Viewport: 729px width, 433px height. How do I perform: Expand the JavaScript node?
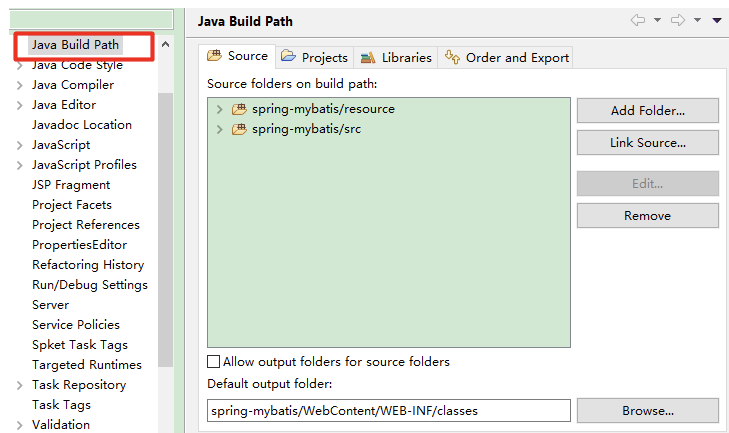[x=20, y=146]
